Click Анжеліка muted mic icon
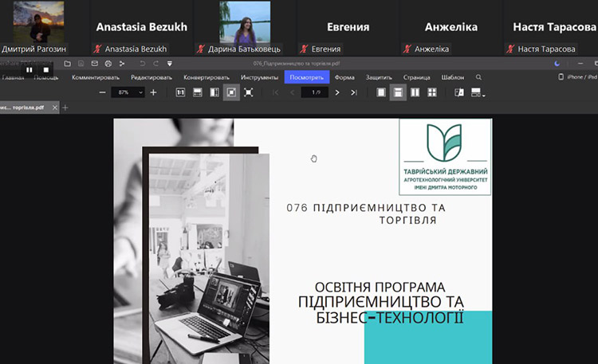The image size is (598, 364). tap(407, 49)
